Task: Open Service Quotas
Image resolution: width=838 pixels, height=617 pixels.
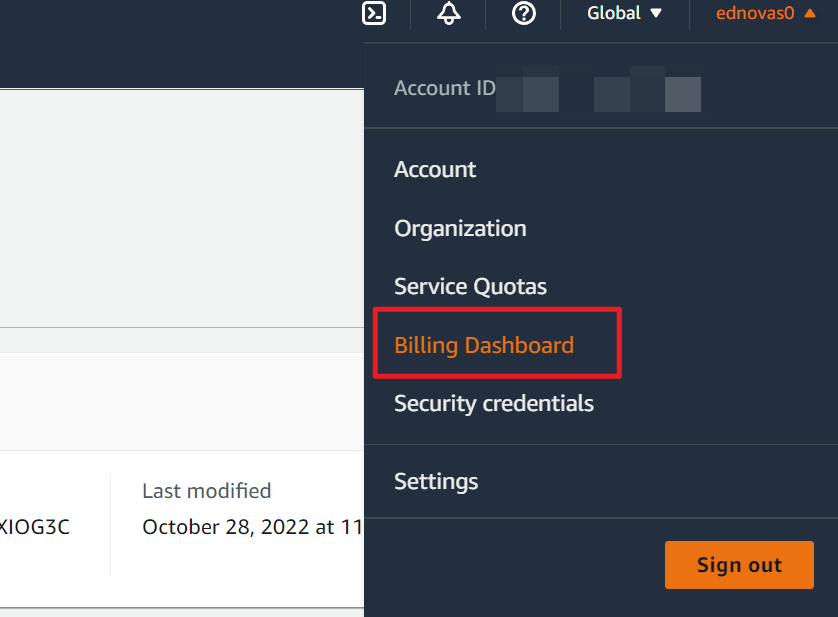Action: coord(470,286)
